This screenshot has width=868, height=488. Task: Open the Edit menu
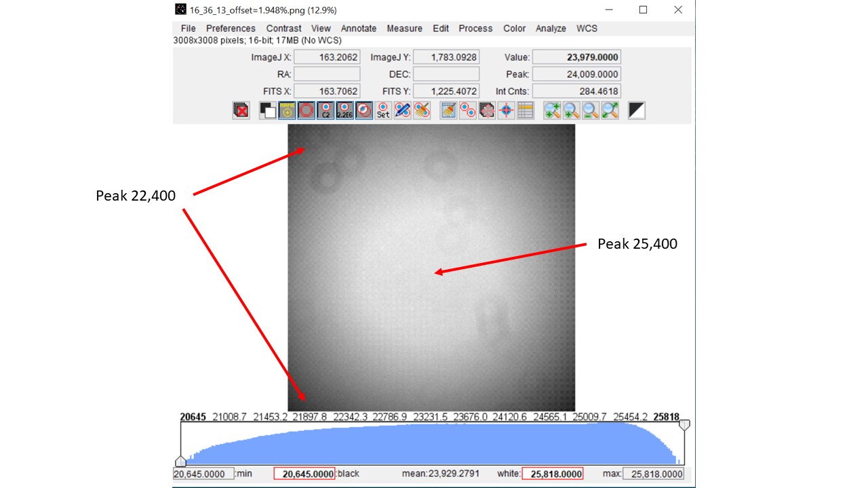point(441,28)
